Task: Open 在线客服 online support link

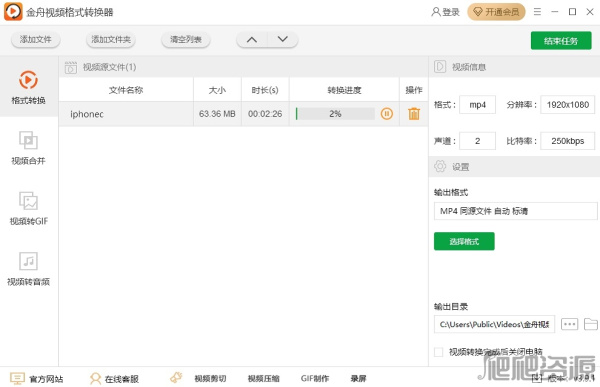Action: pos(114,379)
